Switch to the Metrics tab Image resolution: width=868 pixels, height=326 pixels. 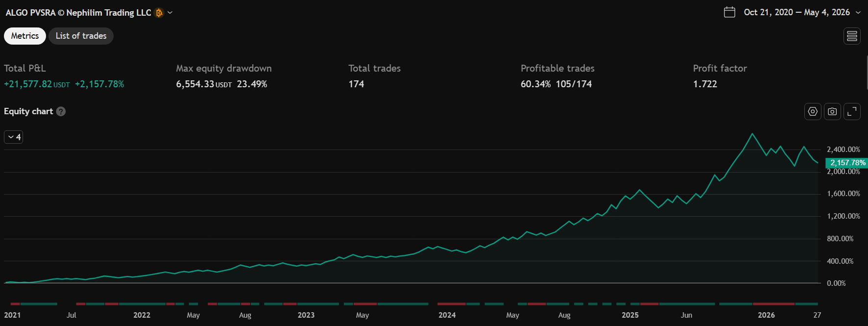click(25, 36)
